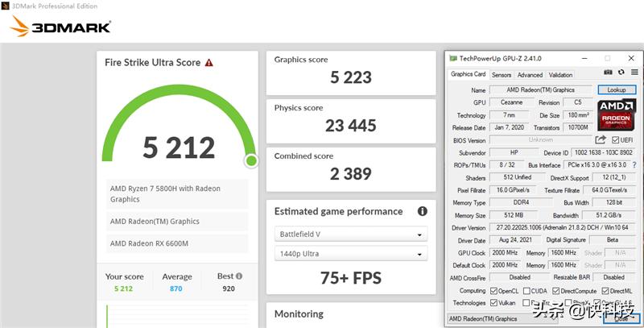The height and width of the screenshot is (328, 644).
Task: Open the 1440p Ultra resolution dropdown
Action: tap(351, 254)
